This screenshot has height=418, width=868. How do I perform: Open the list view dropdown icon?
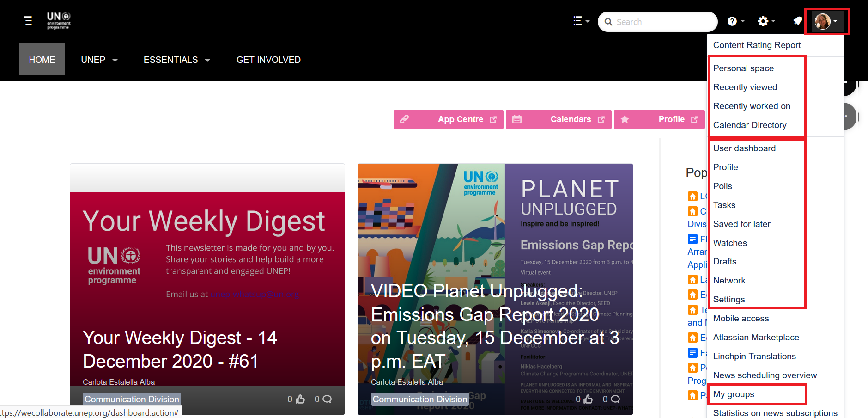pos(581,21)
